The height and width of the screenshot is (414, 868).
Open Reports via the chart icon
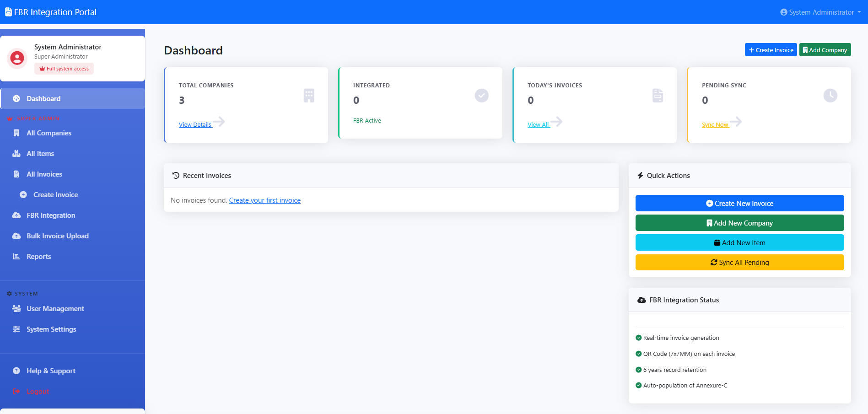[16, 256]
